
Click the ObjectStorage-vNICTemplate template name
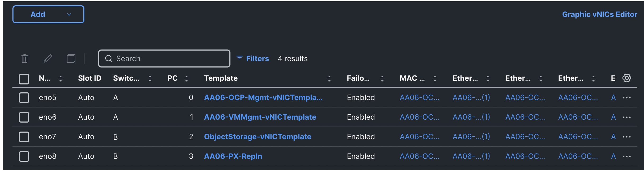(257, 137)
